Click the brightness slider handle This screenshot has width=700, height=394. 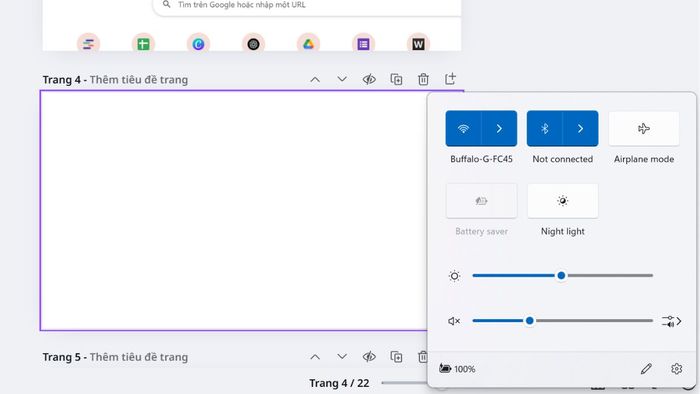561,276
